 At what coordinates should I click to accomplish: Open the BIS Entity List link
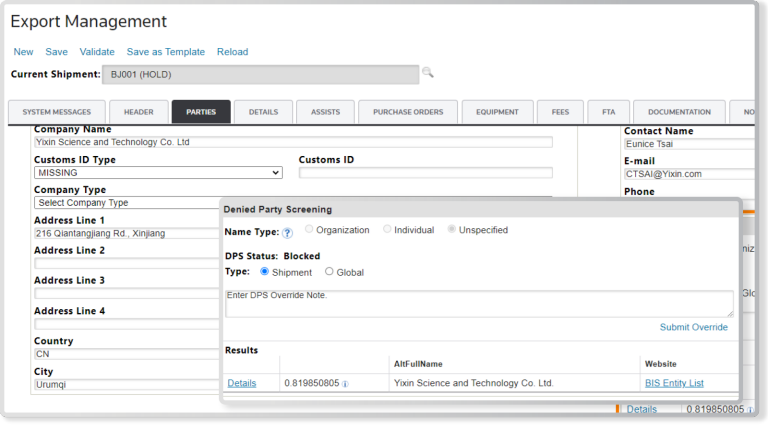(x=674, y=383)
